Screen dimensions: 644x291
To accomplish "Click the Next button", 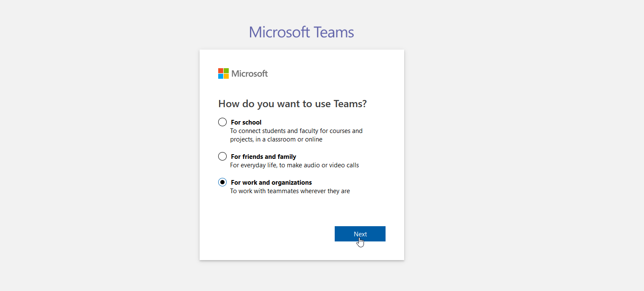I will [x=360, y=234].
